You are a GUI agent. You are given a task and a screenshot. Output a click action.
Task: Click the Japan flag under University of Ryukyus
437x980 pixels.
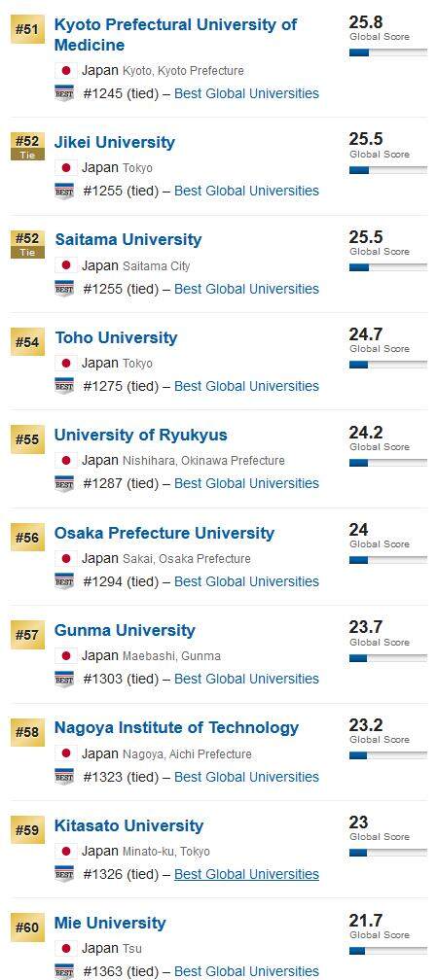(x=66, y=461)
